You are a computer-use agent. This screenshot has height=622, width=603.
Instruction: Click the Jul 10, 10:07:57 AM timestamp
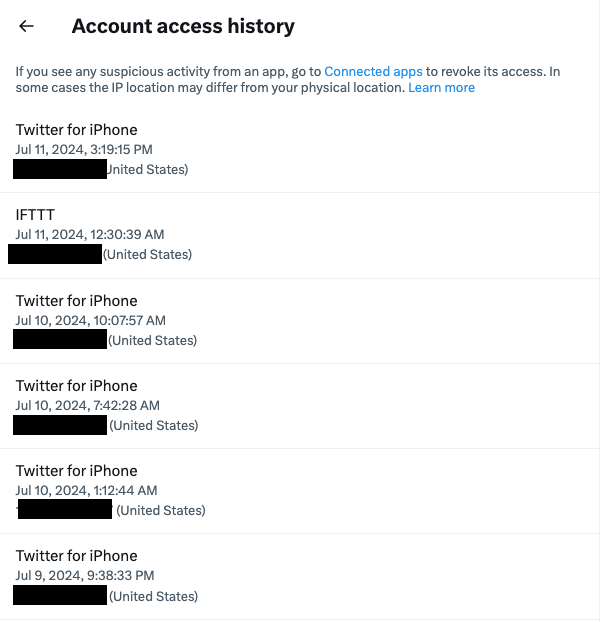[x=90, y=320]
